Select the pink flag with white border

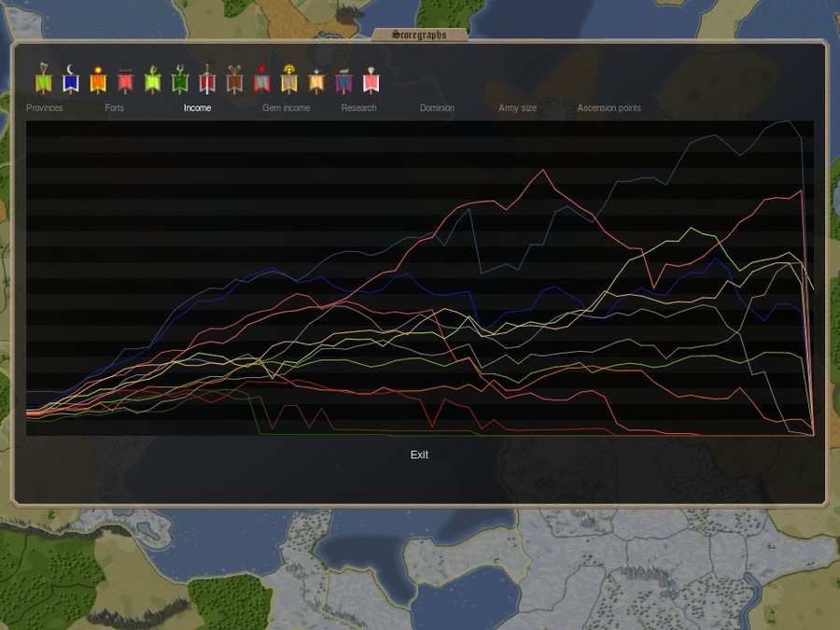(371, 79)
